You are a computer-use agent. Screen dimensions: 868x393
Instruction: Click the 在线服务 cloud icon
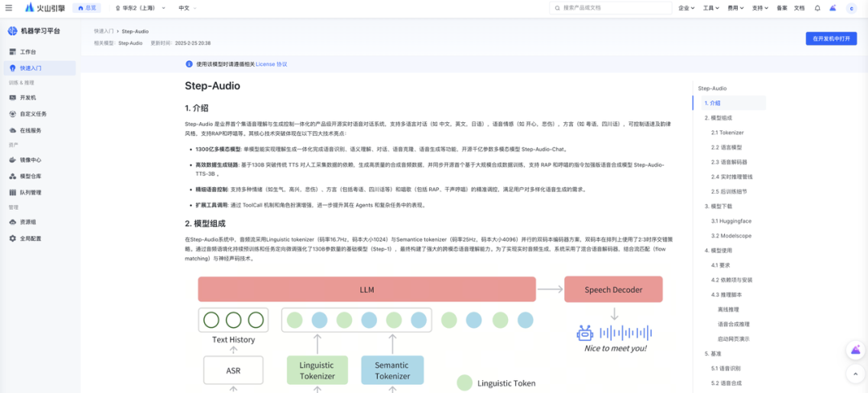(x=13, y=131)
